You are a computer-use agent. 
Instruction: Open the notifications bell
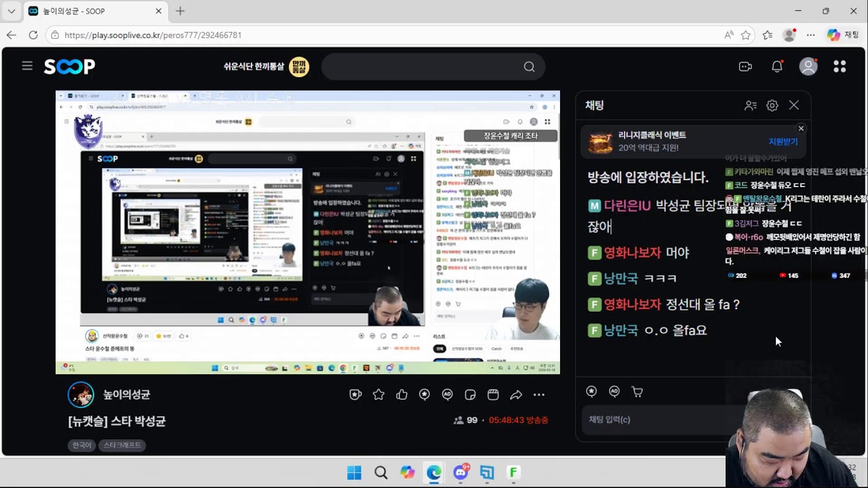[x=777, y=66]
